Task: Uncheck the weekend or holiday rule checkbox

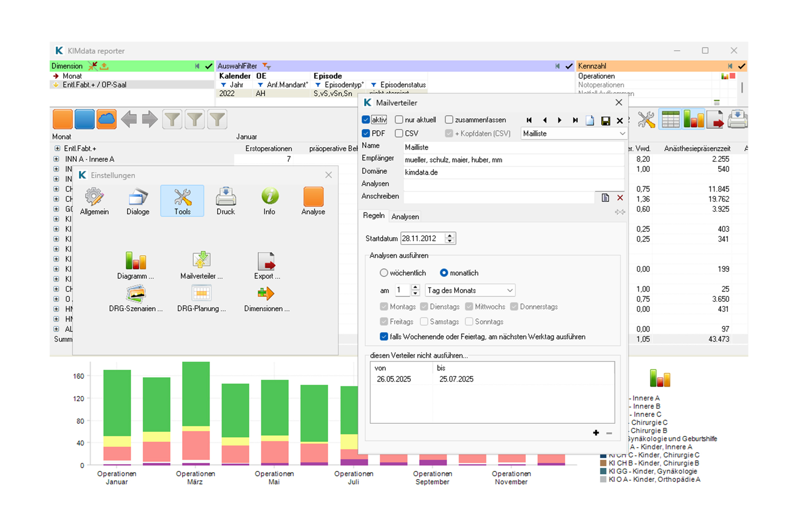Action: point(384,336)
